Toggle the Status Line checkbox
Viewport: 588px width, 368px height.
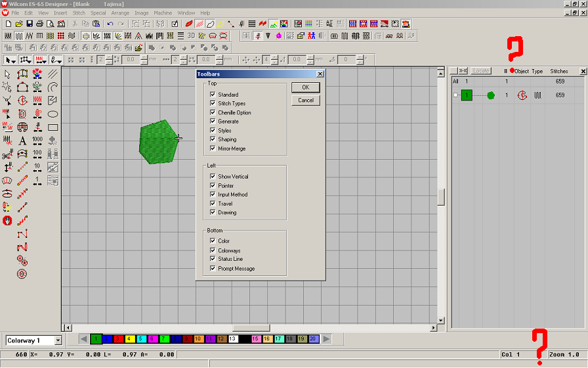213,259
